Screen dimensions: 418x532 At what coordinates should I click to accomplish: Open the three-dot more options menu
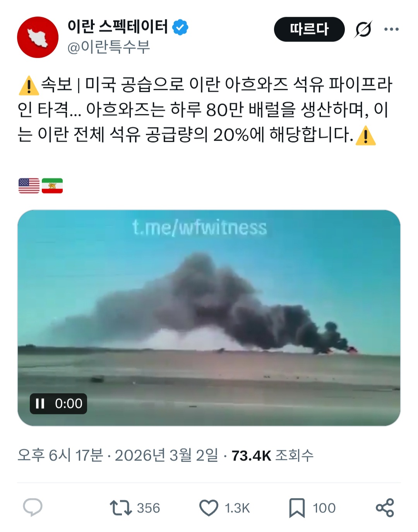391,29
